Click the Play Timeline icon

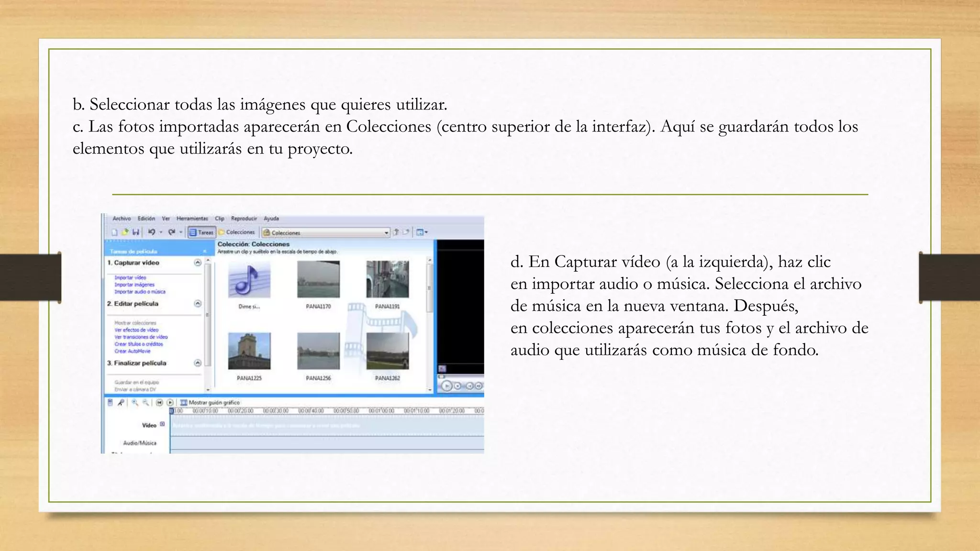pyautogui.click(x=170, y=403)
